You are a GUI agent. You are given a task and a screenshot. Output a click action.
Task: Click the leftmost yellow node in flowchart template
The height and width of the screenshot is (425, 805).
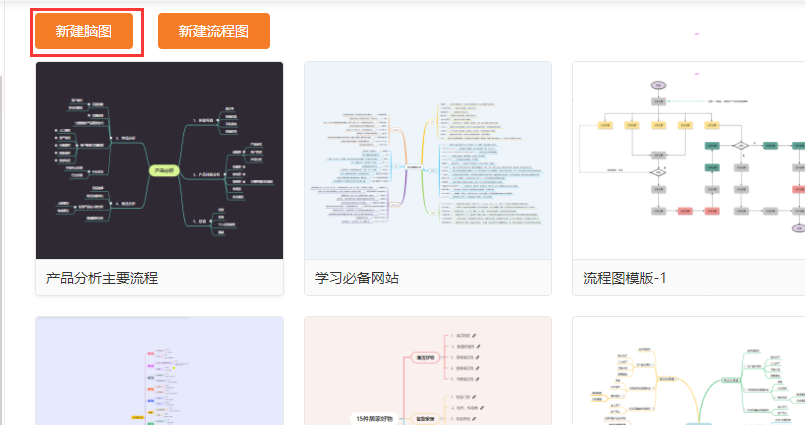click(x=605, y=125)
